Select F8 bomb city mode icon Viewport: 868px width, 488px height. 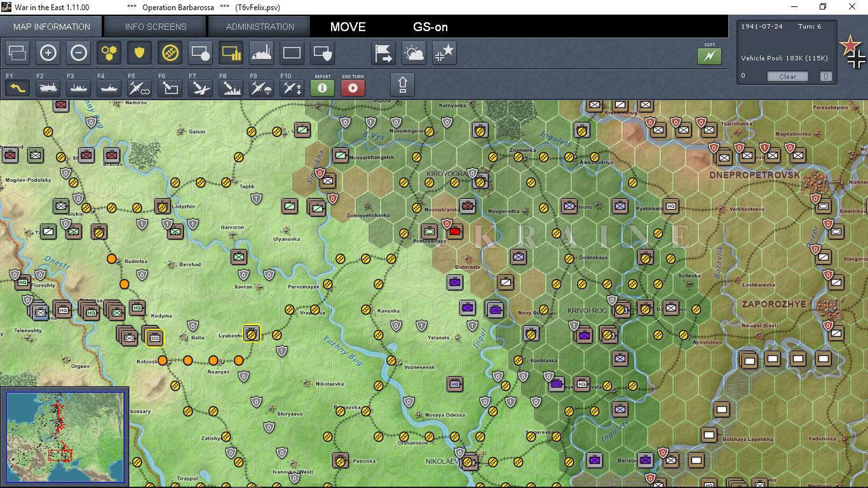231,88
